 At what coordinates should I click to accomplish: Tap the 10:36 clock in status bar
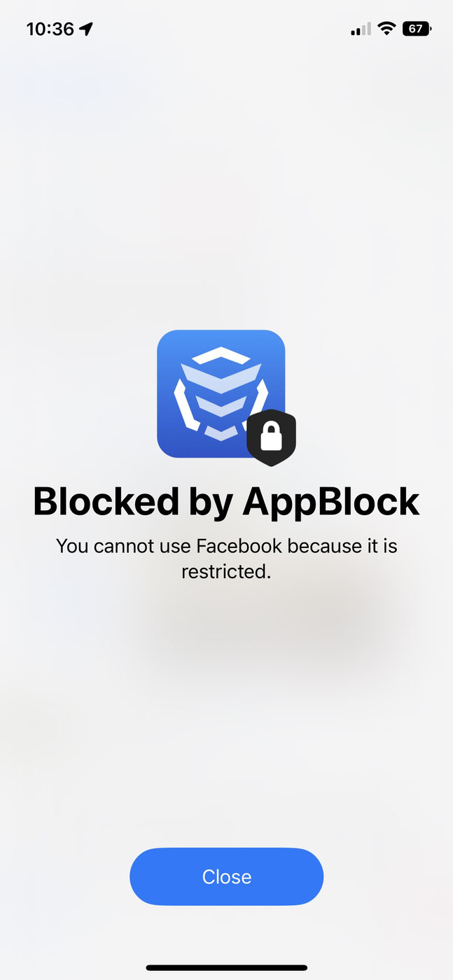50,29
